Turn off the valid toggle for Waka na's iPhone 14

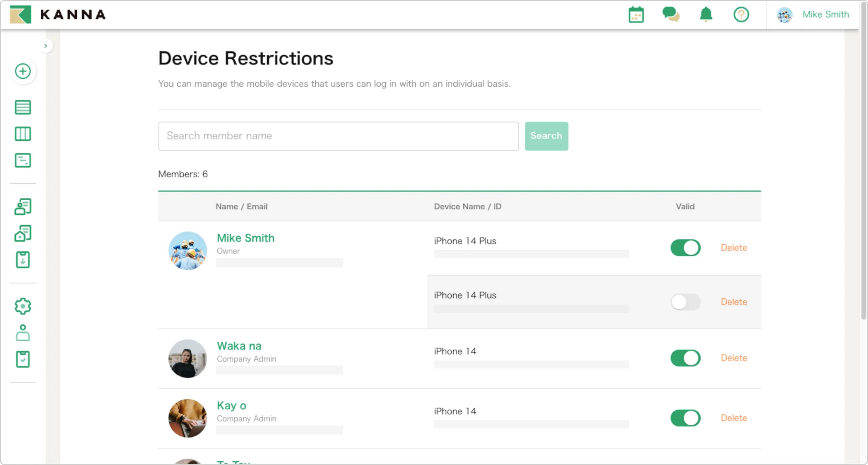pos(685,358)
